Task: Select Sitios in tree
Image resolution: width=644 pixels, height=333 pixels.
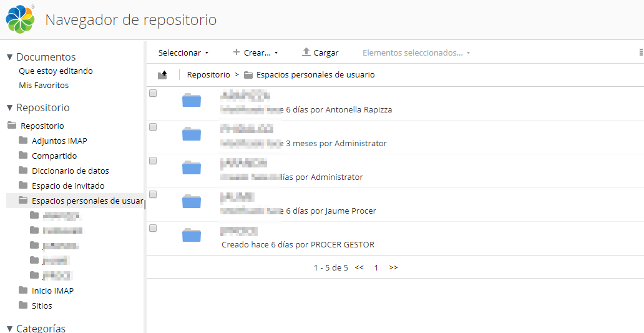Action: point(42,306)
